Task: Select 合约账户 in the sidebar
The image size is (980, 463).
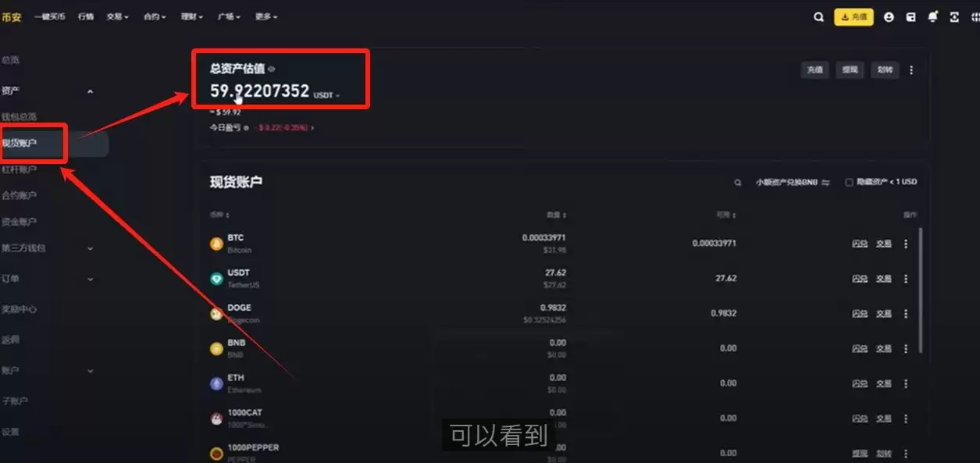Action: coord(19,195)
